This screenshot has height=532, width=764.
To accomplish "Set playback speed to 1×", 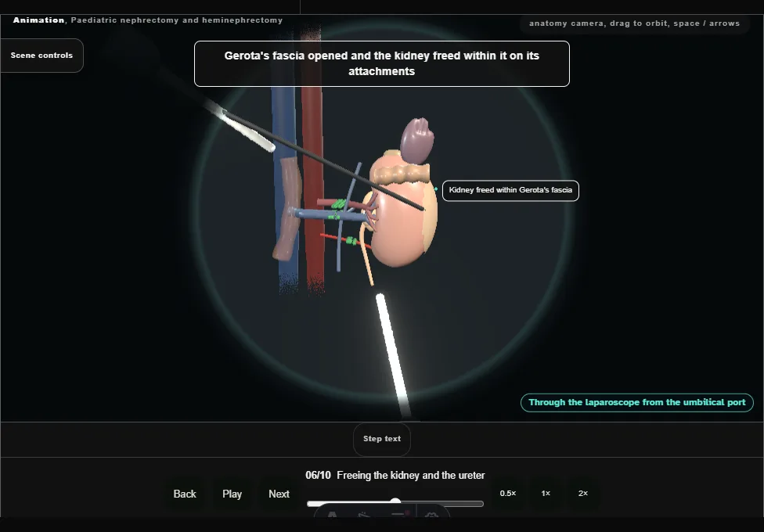I will [x=546, y=494].
